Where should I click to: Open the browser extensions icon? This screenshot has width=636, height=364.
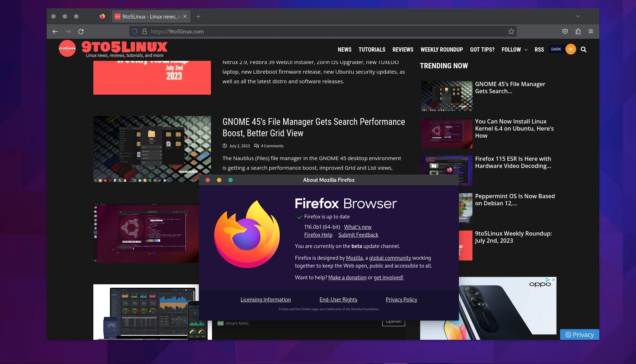[578, 31]
